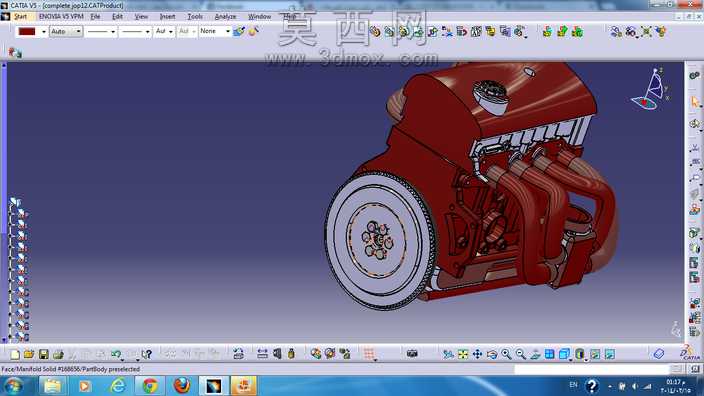Viewport: 704px width, 396px height.
Task: Expand the Quick View arrow under cube icon
Action: click(x=570, y=360)
